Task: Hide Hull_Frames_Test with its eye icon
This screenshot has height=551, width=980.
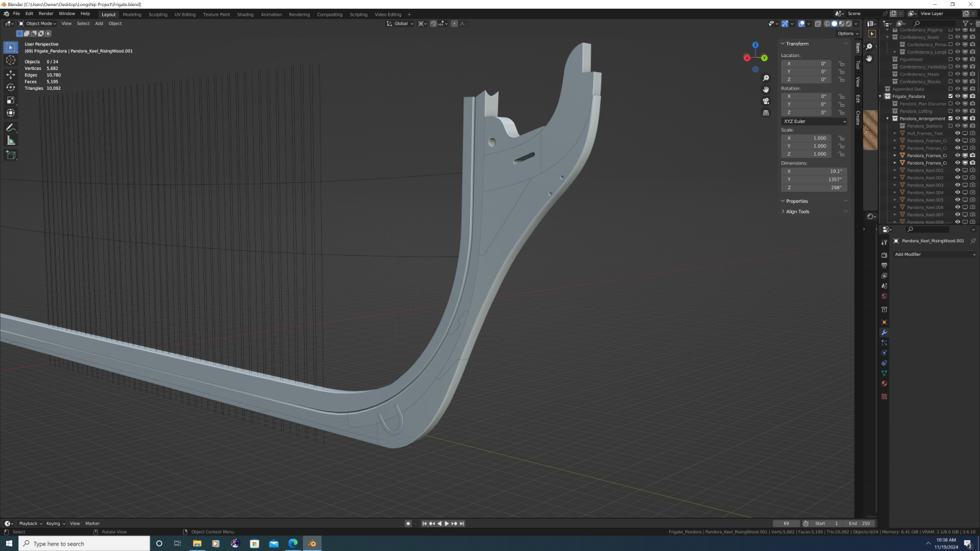Action: coord(958,133)
